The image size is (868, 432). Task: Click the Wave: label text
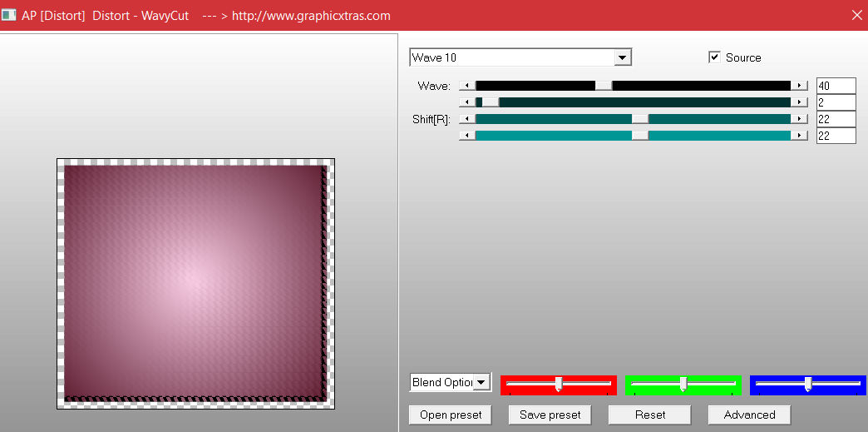coord(434,86)
